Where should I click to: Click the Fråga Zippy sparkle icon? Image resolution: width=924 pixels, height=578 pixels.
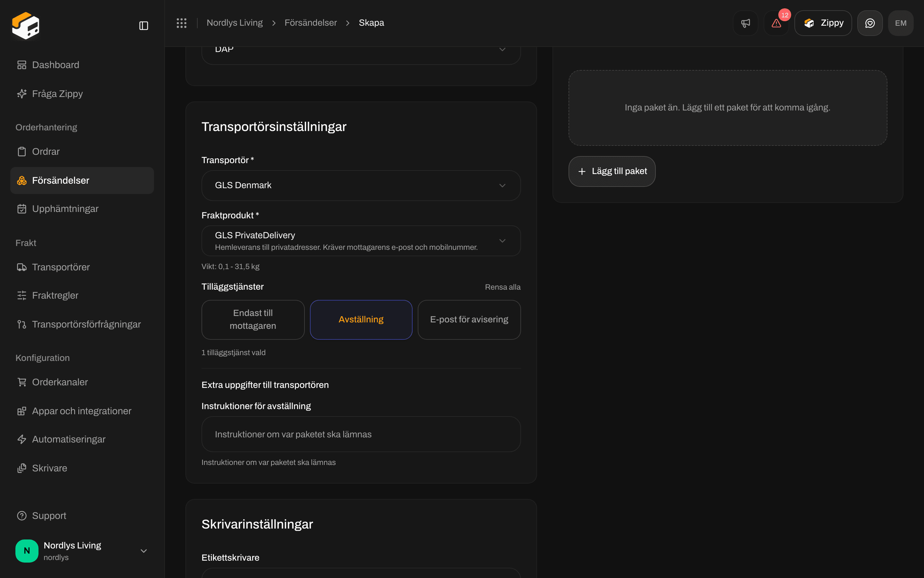(22, 94)
